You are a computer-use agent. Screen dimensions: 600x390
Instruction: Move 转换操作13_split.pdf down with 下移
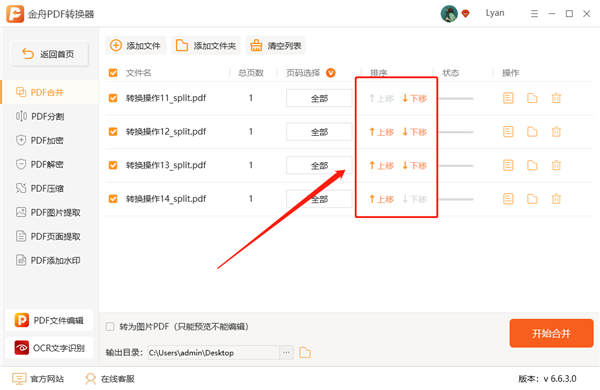[x=414, y=166]
